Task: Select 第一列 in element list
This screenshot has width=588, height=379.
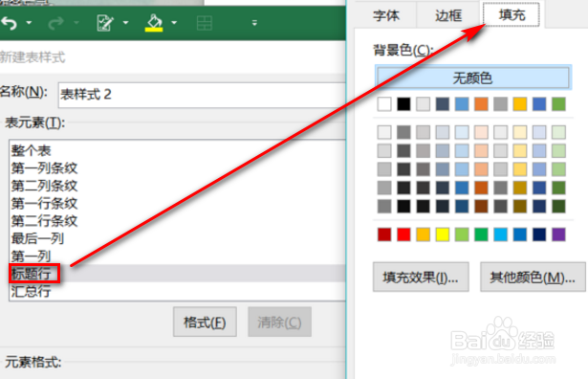Action: click(177, 256)
